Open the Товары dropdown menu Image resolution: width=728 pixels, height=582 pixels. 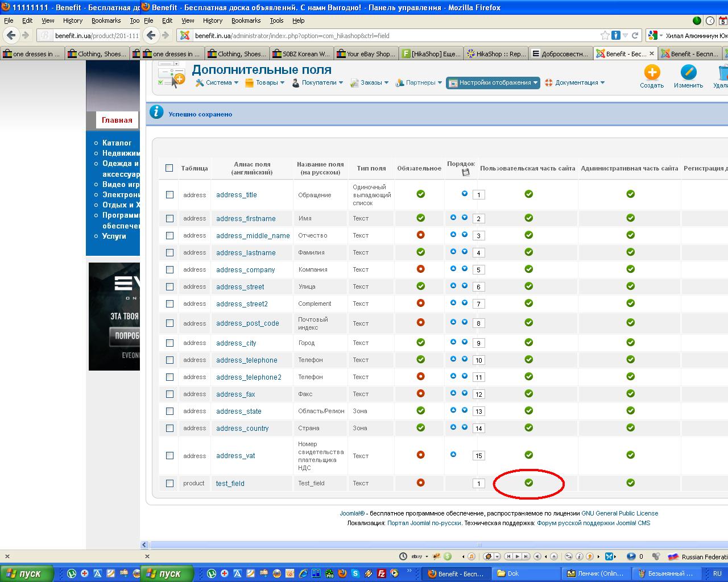266,82
